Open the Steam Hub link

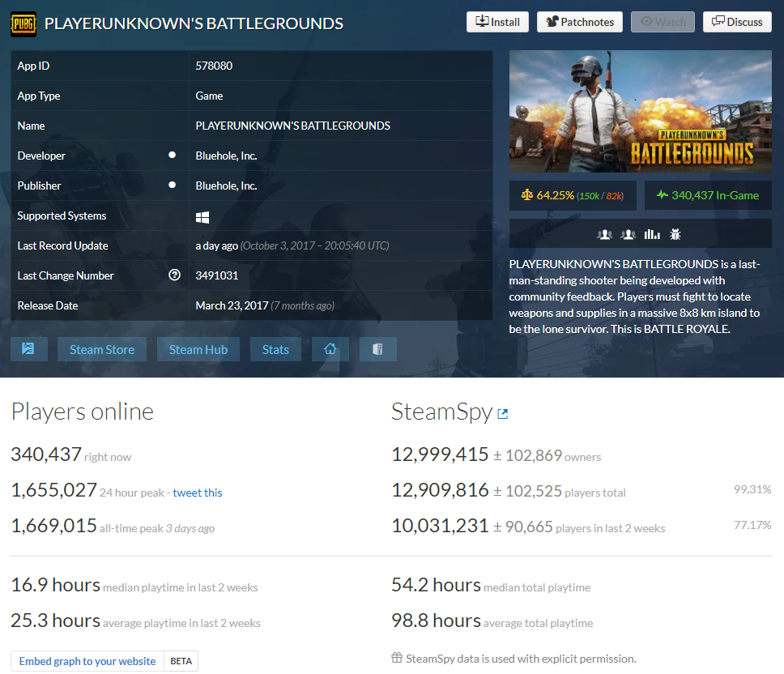pyautogui.click(x=198, y=349)
